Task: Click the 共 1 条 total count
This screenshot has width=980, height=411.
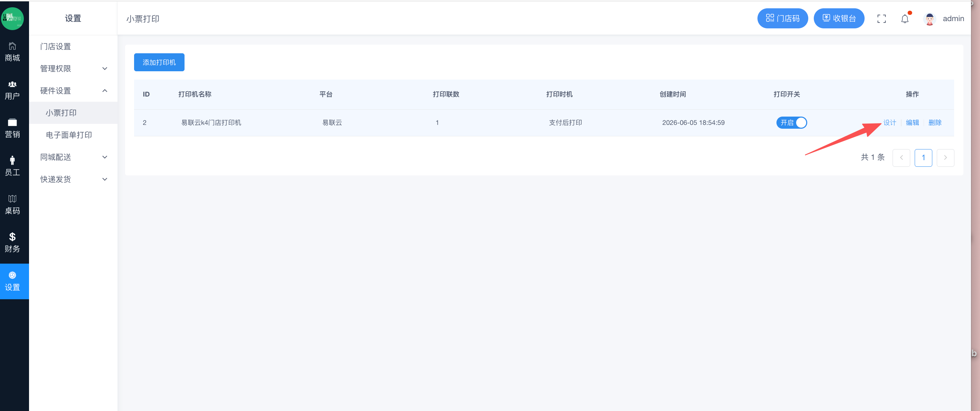Action: (x=872, y=157)
